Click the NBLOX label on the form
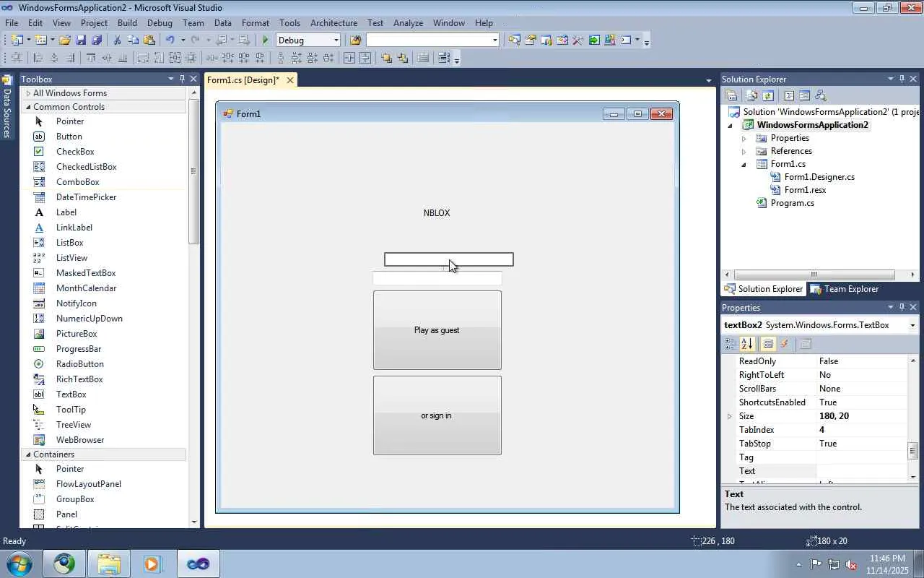Viewport: 924px width, 578px height. click(x=437, y=213)
